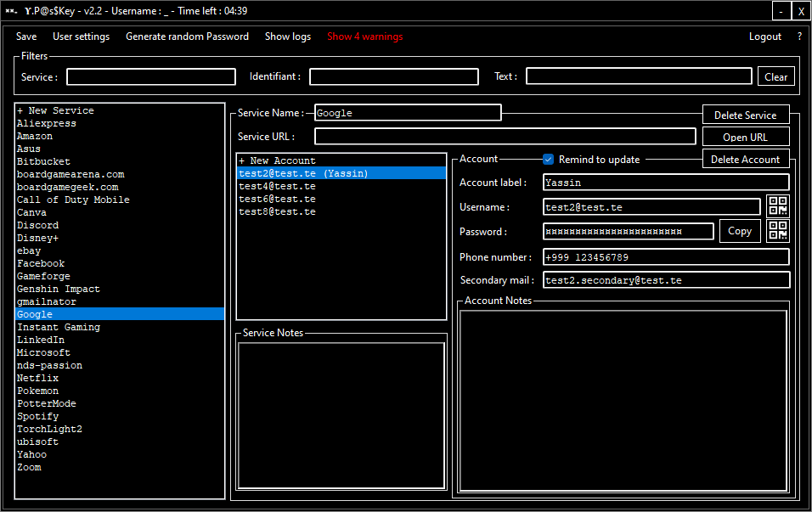The image size is (812, 512).
Task: Click the help question mark icon
Action: 799,37
